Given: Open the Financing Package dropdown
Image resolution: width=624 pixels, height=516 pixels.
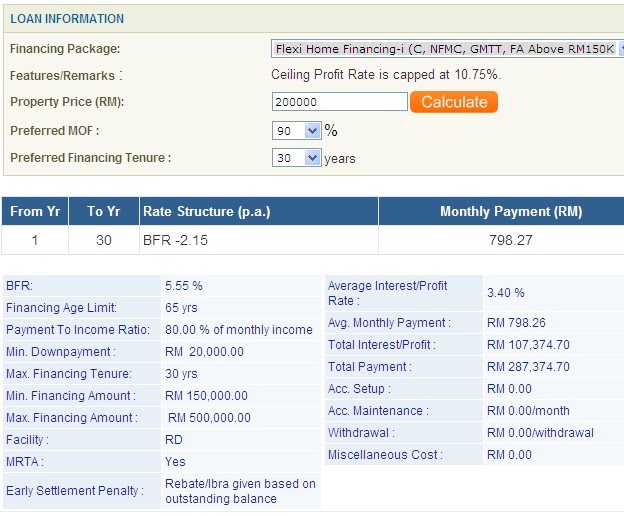Looking at the screenshot, I should (447, 49).
